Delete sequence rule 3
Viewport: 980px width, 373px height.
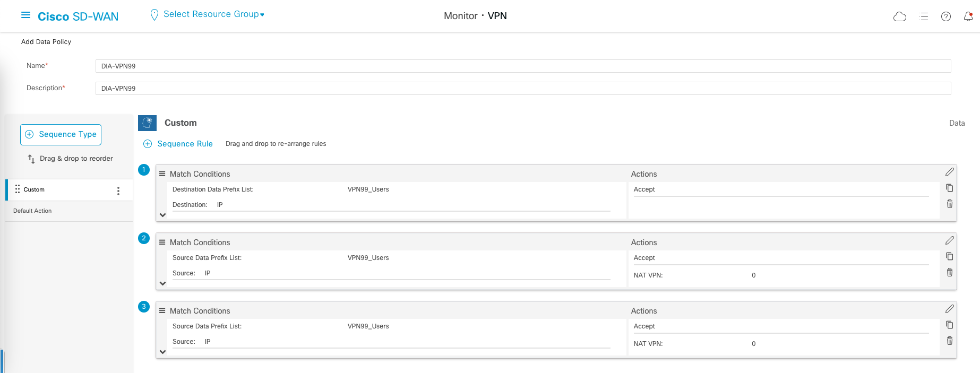pyautogui.click(x=950, y=341)
